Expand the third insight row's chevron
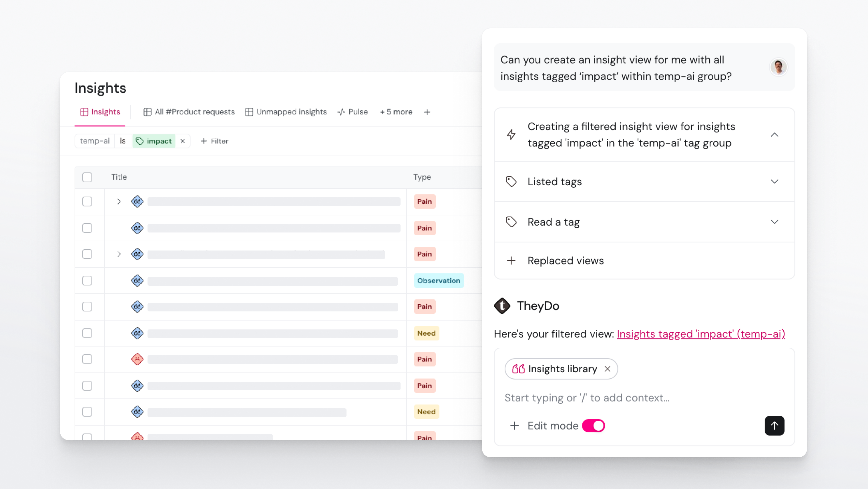This screenshot has height=489, width=868. [119, 254]
